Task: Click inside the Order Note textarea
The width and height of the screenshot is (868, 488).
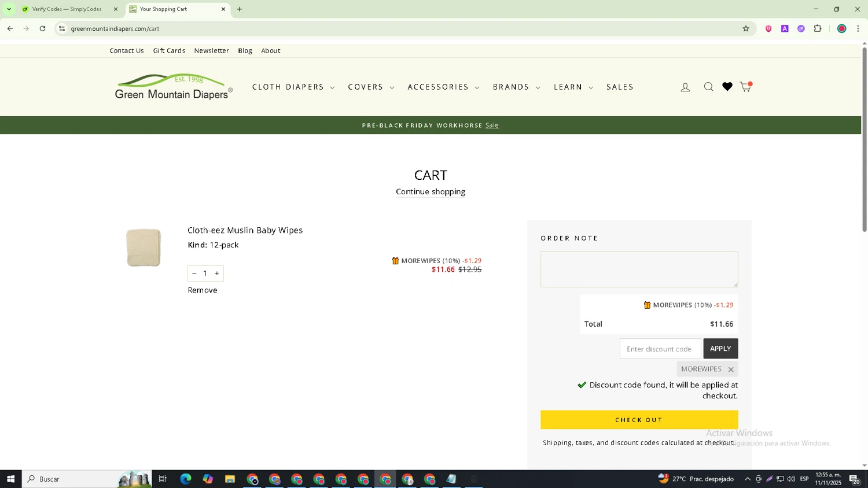Action: point(639,269)
